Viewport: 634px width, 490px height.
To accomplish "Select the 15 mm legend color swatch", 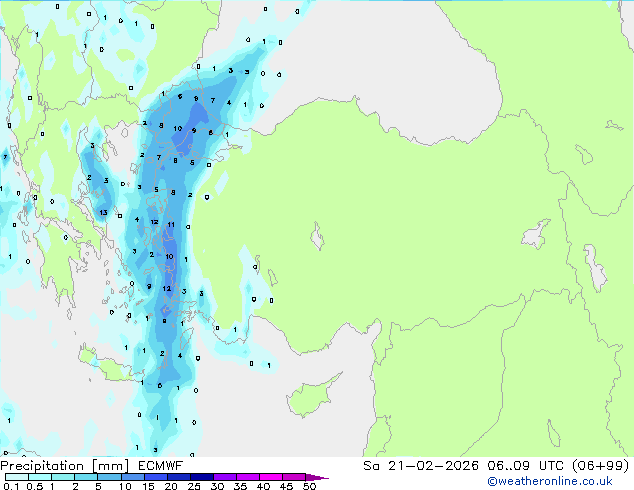I will (155, 477).
